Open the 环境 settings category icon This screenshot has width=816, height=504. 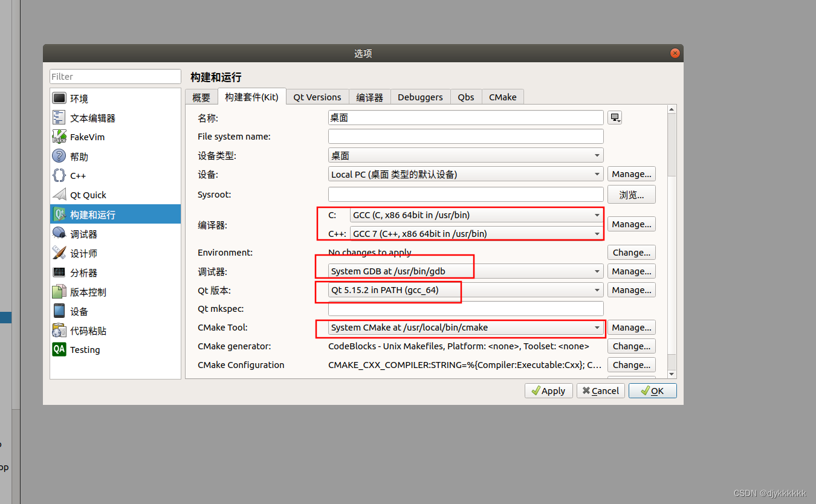click(x=59, y=98)
